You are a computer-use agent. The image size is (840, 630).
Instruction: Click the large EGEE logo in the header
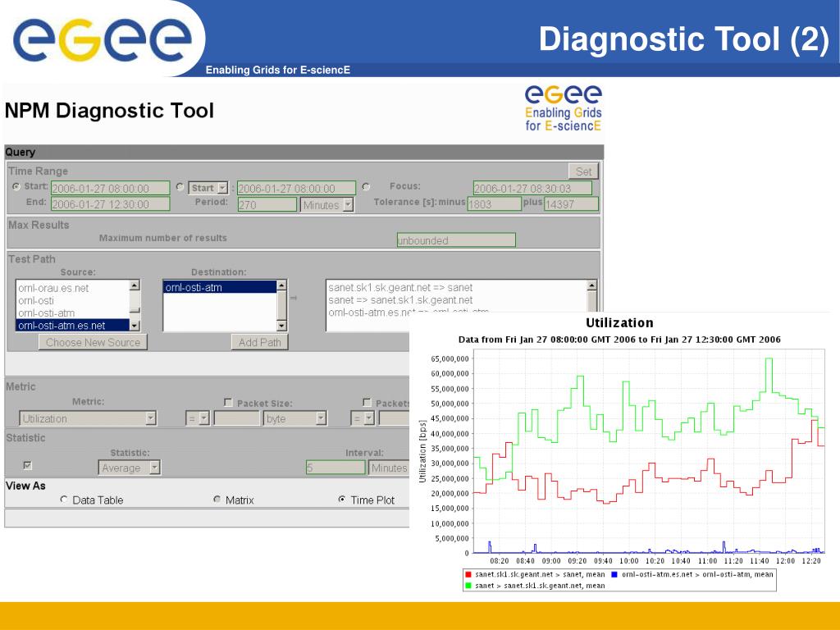tap(103, 40)
